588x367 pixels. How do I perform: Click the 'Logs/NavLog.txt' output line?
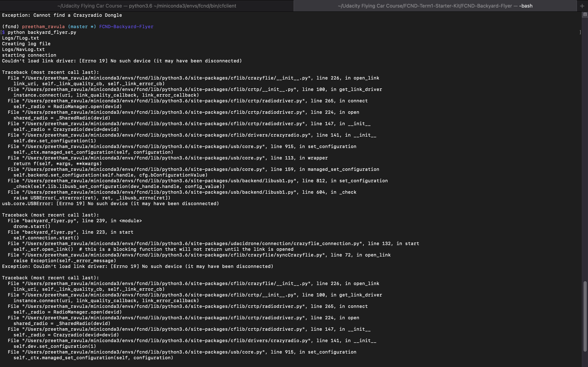point(23,49)
